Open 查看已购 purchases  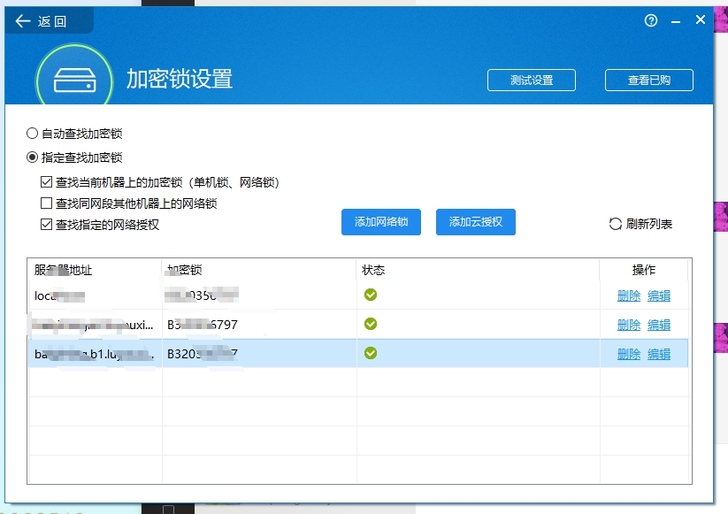(x=649, y=80)
